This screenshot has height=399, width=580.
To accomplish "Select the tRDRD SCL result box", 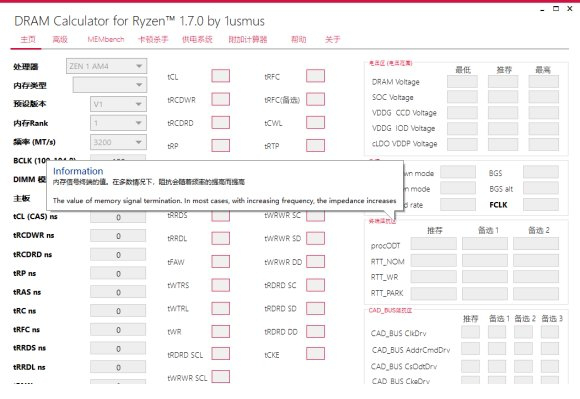I will pos(220,354).
